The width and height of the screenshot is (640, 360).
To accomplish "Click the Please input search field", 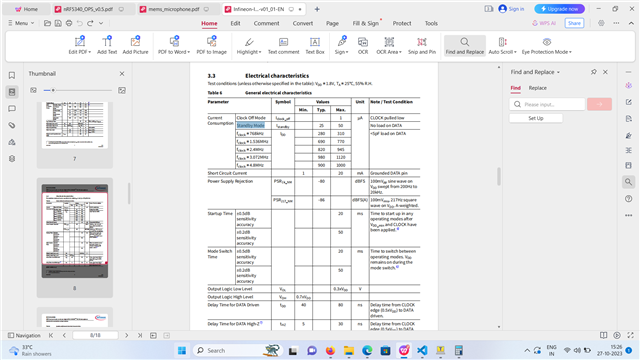I will 547,104.
